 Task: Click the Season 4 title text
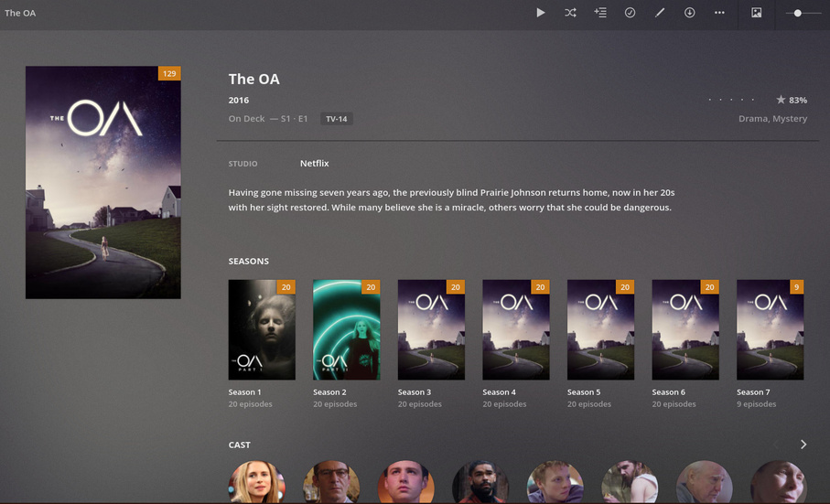coord(499,391)
